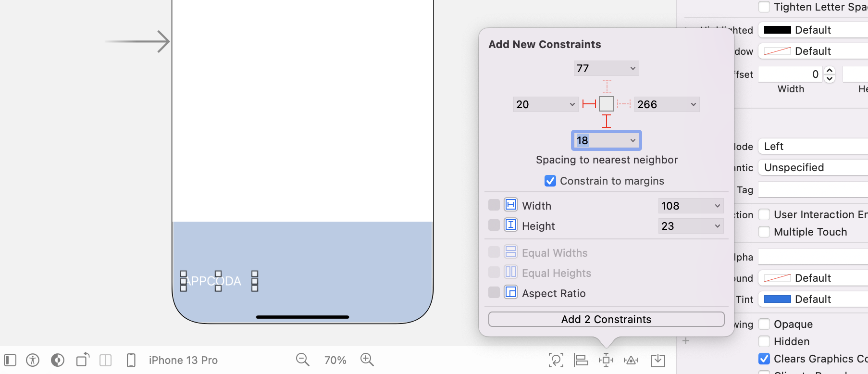
Task: Check the Hidden option
Action: (x=764, y=341)
